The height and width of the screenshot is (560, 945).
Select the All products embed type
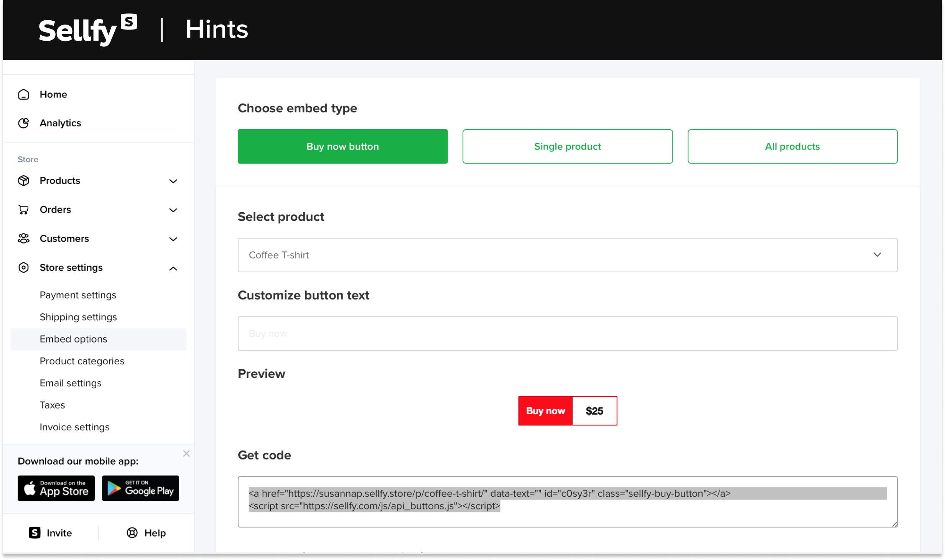(792, 146)
